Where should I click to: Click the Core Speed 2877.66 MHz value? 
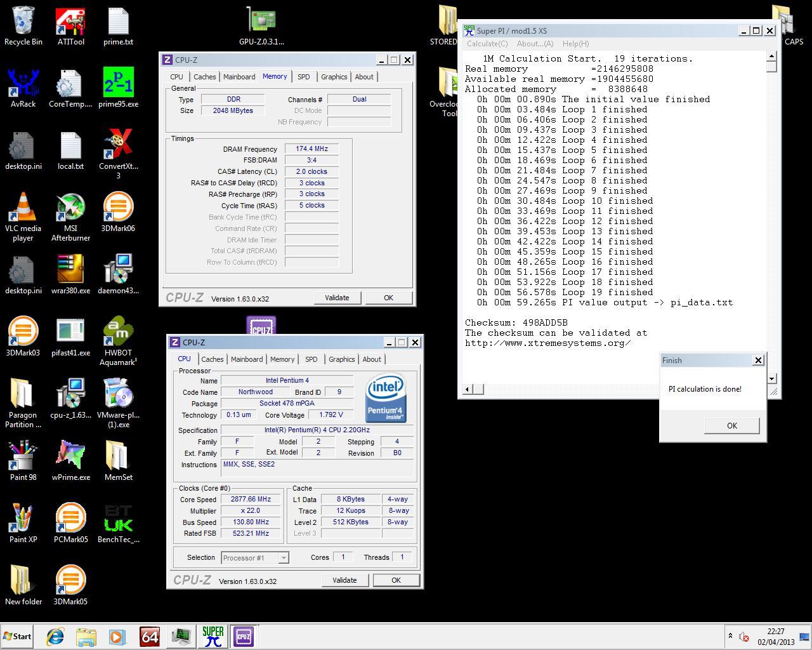pyautogui.click(x=251, y=499)
